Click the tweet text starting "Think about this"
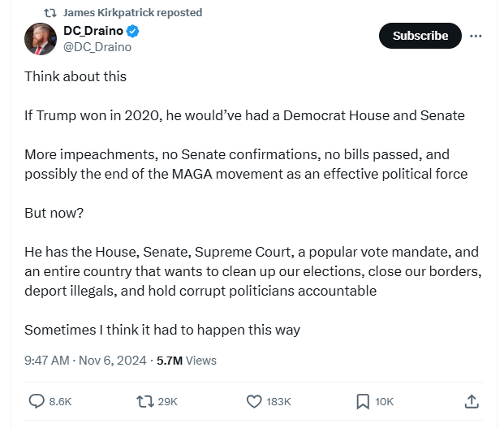The image size is (504, 428). 75,76
